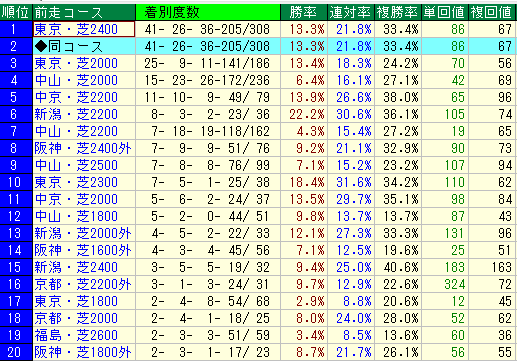Open the 福島・芝2600 course link

click(76, 335)
